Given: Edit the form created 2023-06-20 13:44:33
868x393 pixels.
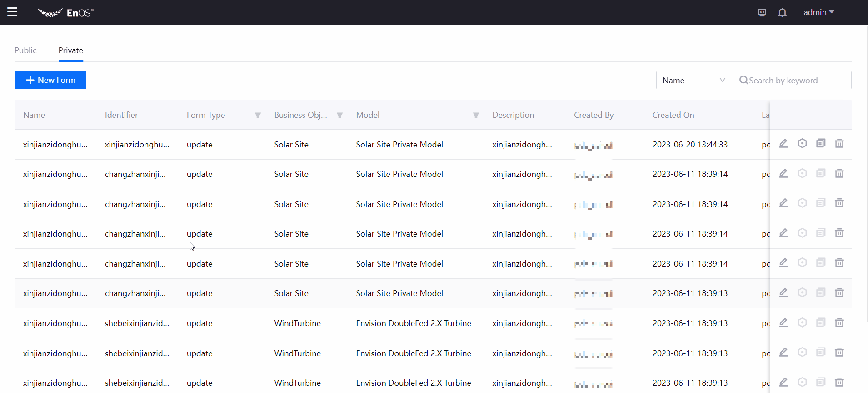Looking at the screenshot, I should (783, 144).
